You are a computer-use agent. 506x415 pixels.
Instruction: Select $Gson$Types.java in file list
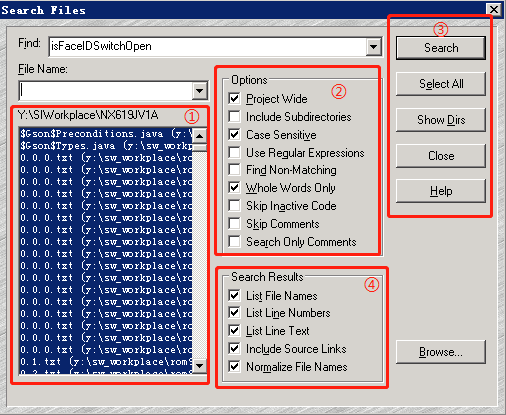106,146
